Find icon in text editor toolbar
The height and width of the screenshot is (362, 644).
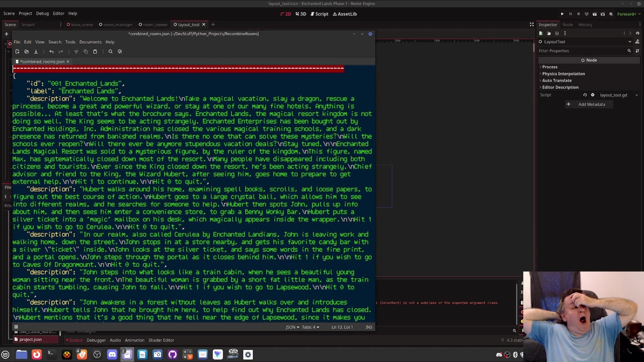pyautogui.click(x=110, y=51)
